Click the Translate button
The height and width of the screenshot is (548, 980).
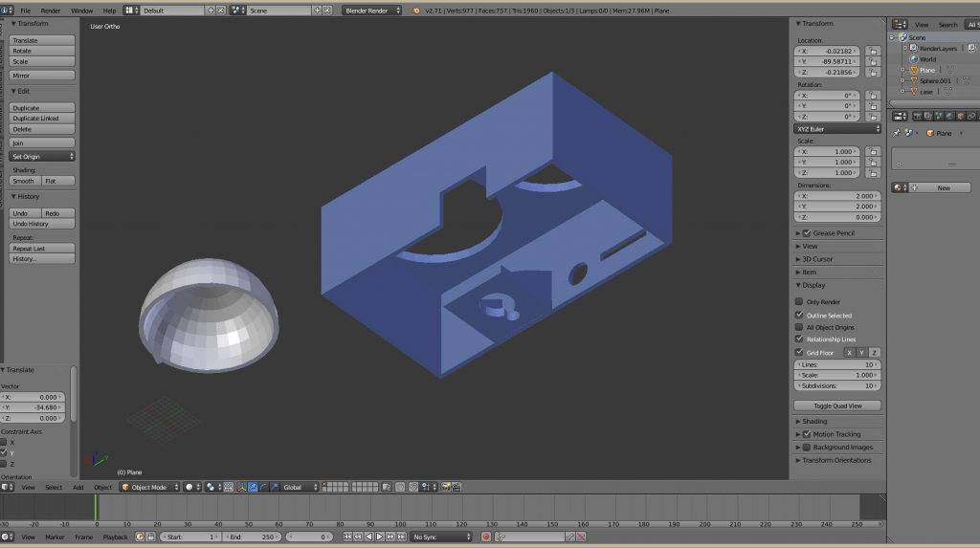tap(42, 40)
